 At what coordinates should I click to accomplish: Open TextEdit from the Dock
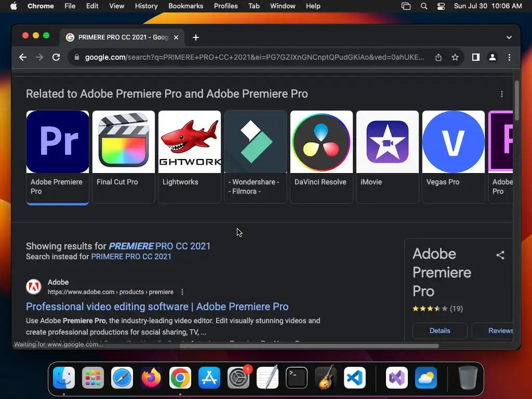coord(268,378)
